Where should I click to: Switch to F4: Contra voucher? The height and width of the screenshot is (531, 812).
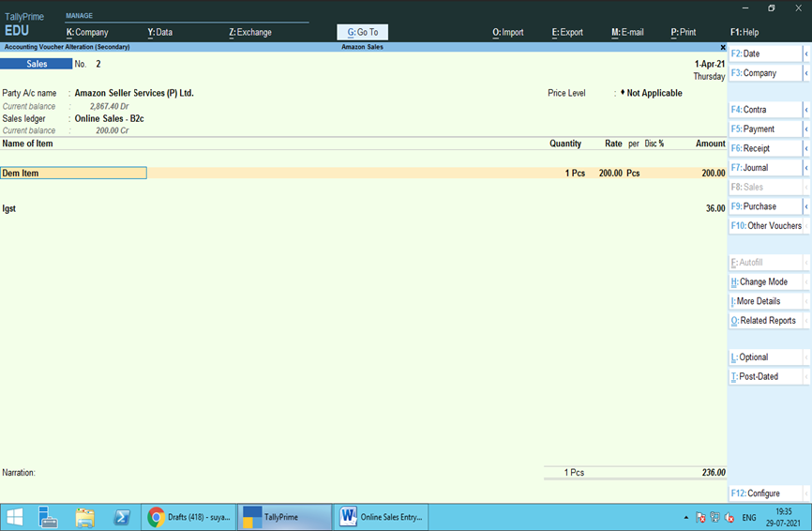click(x=765, y=110)
